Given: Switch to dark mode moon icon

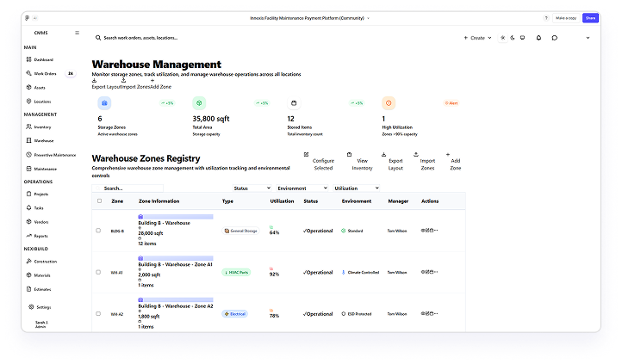Looking at the screenshot, I should coord(513,38).
